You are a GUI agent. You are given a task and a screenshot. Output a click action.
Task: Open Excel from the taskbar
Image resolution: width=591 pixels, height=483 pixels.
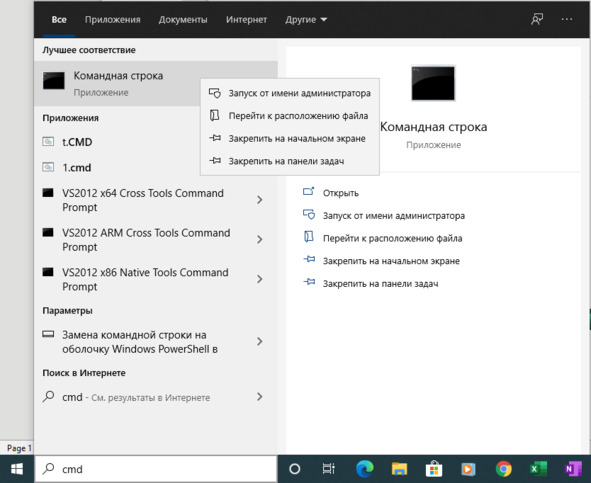click(x=538, y=469)
